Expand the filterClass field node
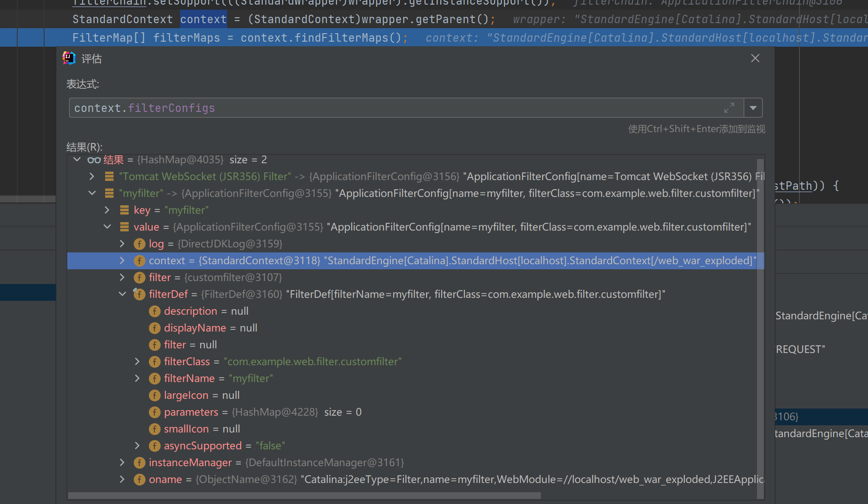868x504 pixels. pos(137,362)
